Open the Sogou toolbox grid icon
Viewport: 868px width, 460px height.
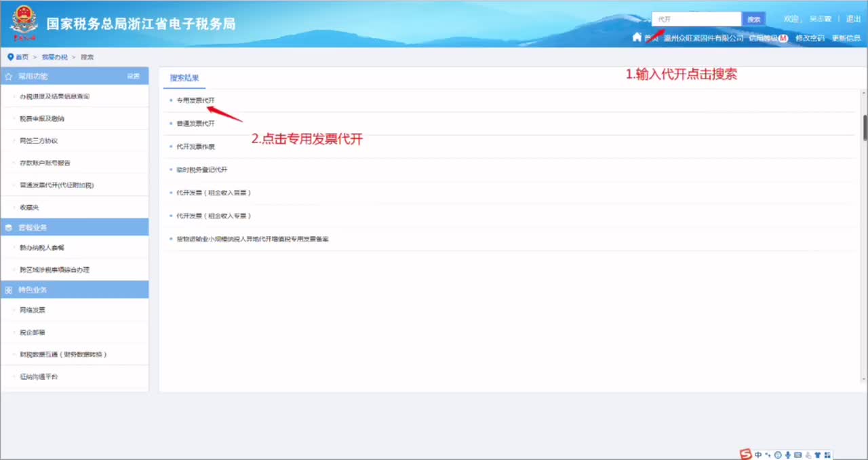[827, 454]
